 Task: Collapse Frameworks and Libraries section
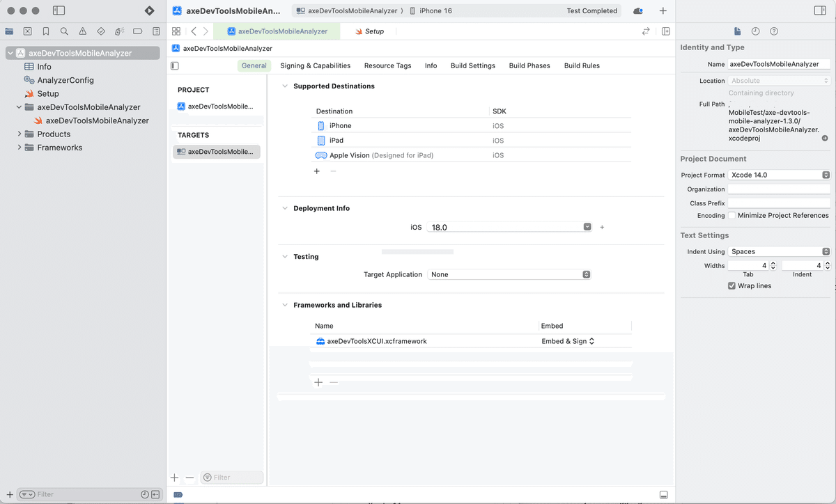tap(284, 305)
